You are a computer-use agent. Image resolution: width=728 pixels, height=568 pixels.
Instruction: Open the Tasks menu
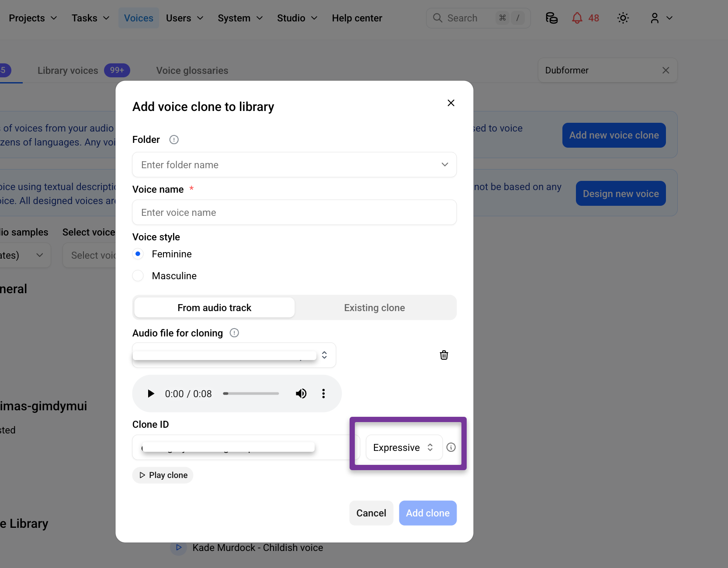click(90, 18)
